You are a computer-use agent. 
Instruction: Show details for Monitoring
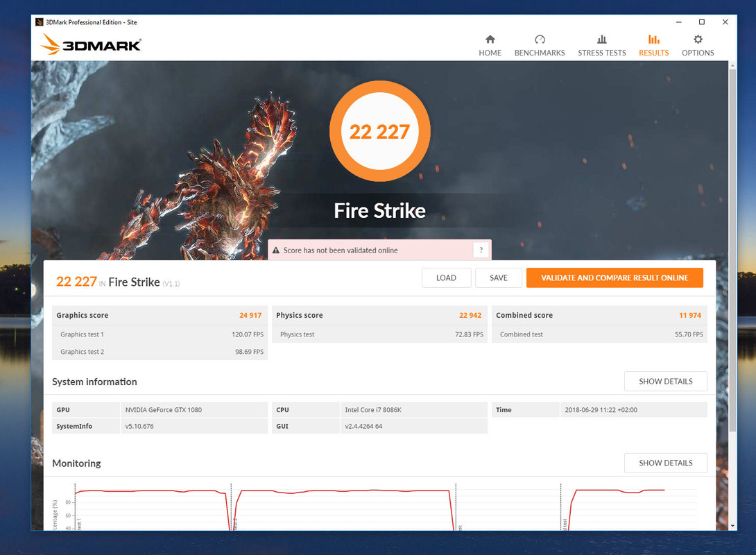pos(665,463)
